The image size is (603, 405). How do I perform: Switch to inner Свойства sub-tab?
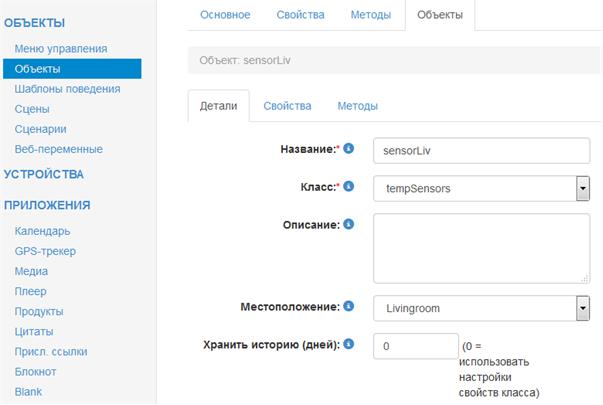(287, 106)
